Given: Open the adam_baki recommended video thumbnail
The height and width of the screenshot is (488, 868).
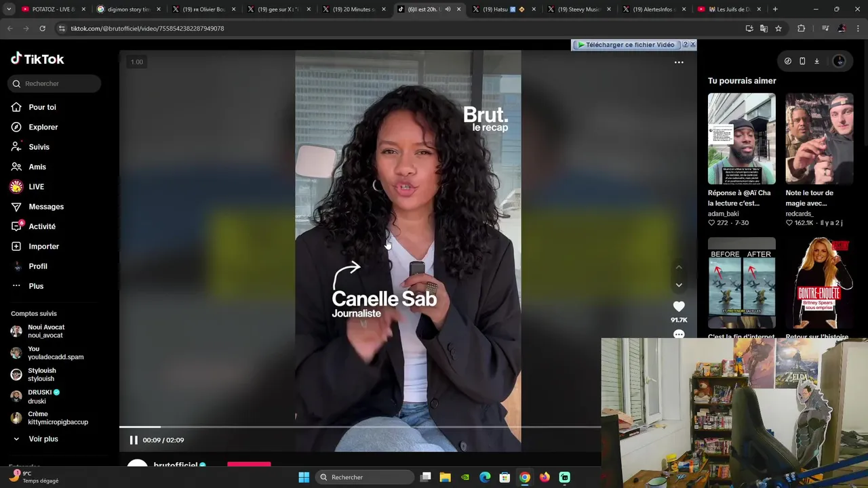Looking at the screenshot, I should coord(741,139).
